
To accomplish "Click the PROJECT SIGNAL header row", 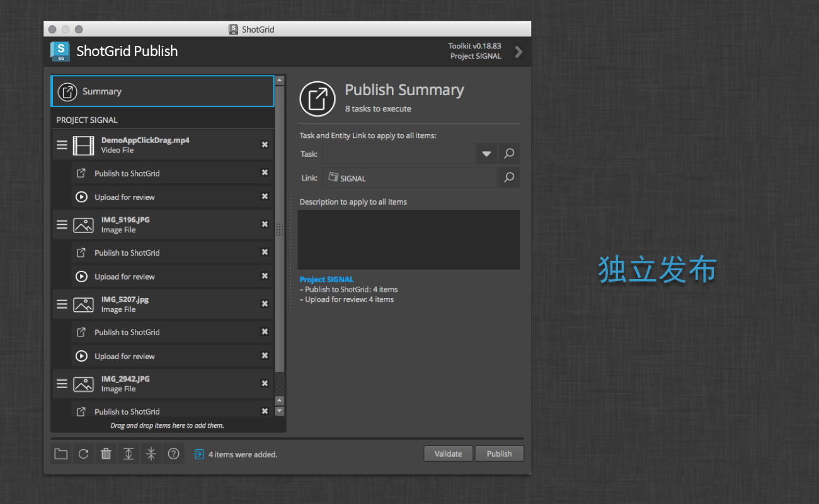I will click(163, 120).
